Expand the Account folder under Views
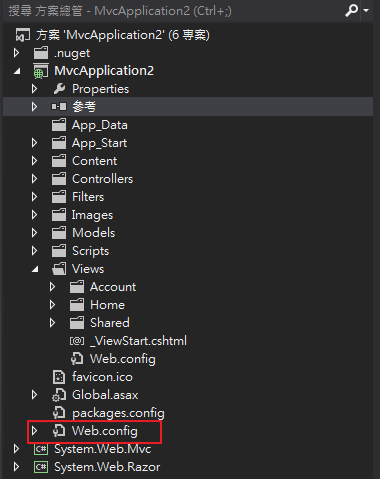Screen dimensions: 380x479 [x=52, y=287]
